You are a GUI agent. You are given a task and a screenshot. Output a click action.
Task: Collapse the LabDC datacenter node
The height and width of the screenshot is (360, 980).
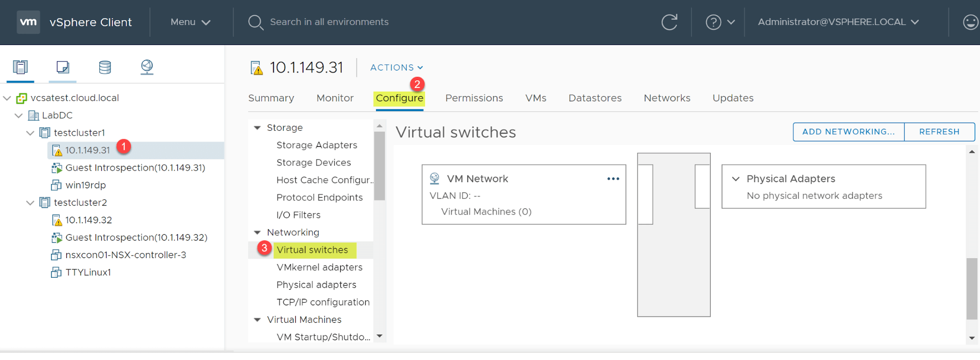click(x=19, y=116)
